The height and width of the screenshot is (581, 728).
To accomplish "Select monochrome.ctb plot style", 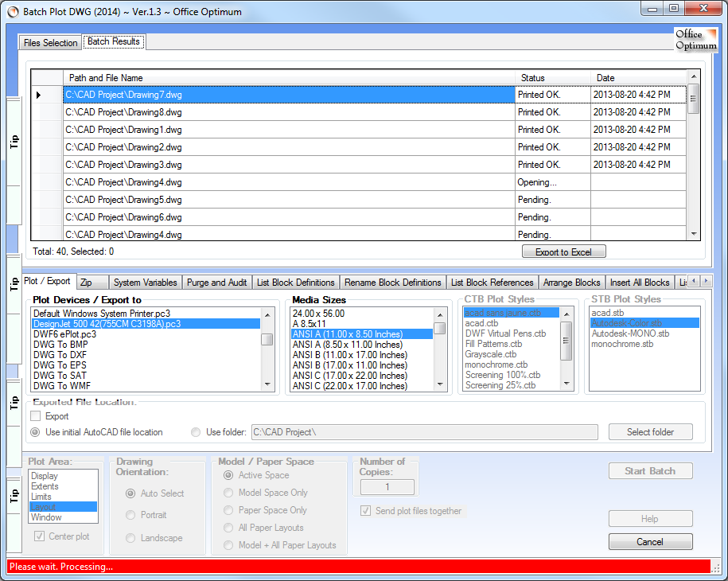I will click(512, 365).
